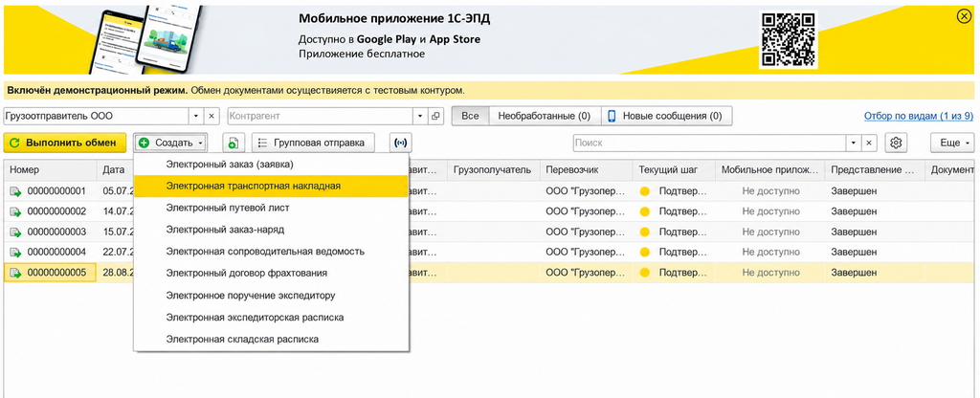Clear the search field
The width and height of the screenshot is (980, 398).
[x=869, y=144]
